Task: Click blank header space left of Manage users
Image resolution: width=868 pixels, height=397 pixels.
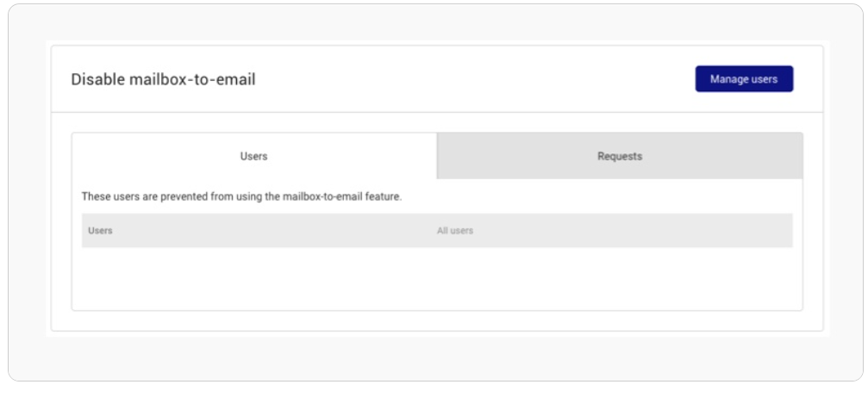Action: tap(471, 79)
